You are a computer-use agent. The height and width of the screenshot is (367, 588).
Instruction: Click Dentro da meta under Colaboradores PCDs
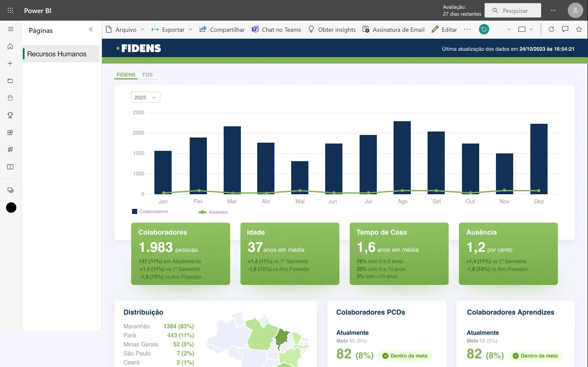[405, 356]
